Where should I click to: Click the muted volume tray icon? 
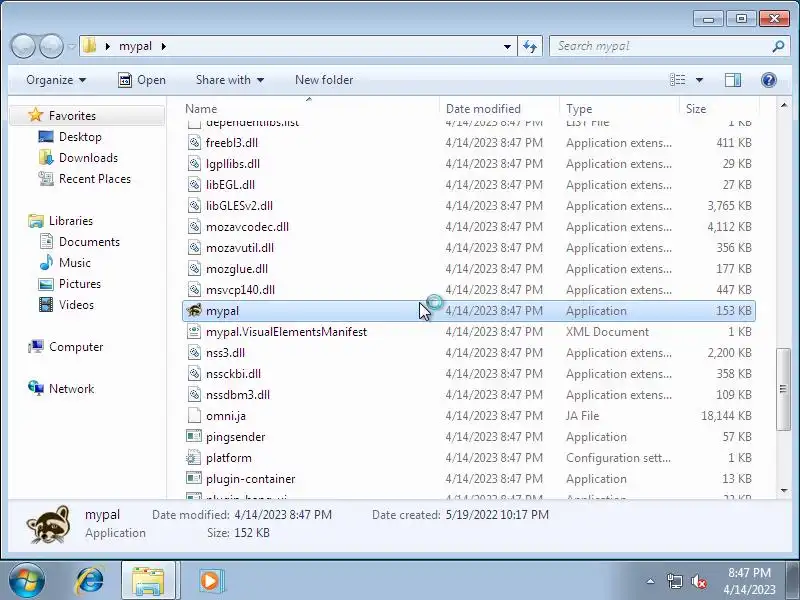coord(698,581)
